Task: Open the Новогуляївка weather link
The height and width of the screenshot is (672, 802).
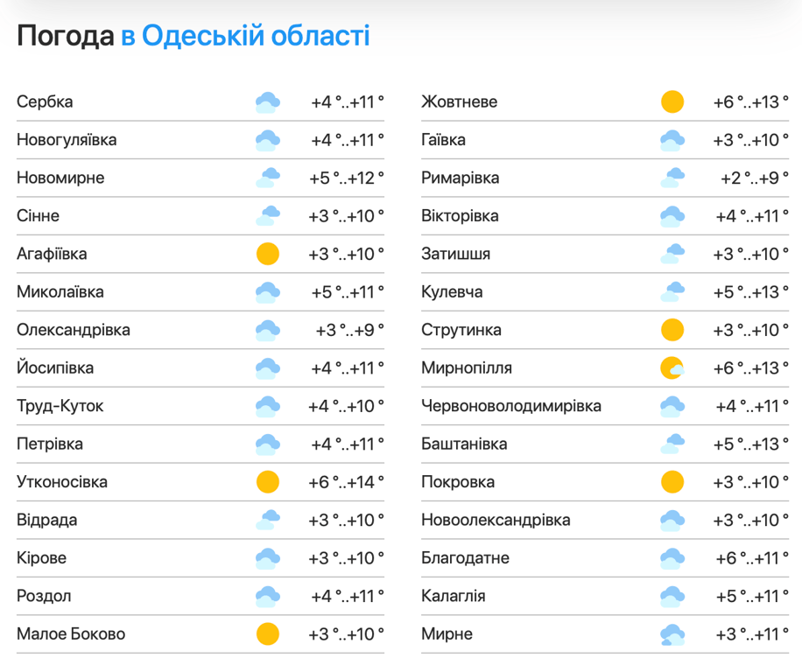Action: pos(67,140)
